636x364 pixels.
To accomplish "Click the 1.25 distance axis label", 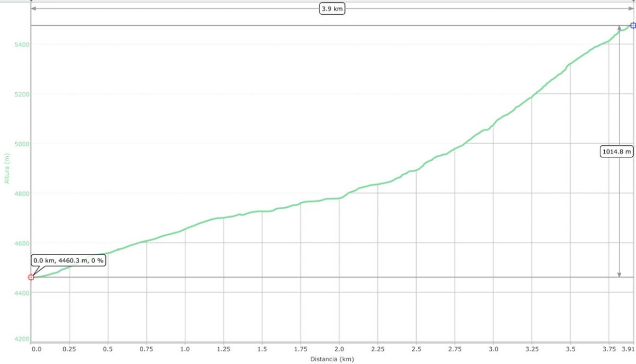I will click(x=224, y=349).
